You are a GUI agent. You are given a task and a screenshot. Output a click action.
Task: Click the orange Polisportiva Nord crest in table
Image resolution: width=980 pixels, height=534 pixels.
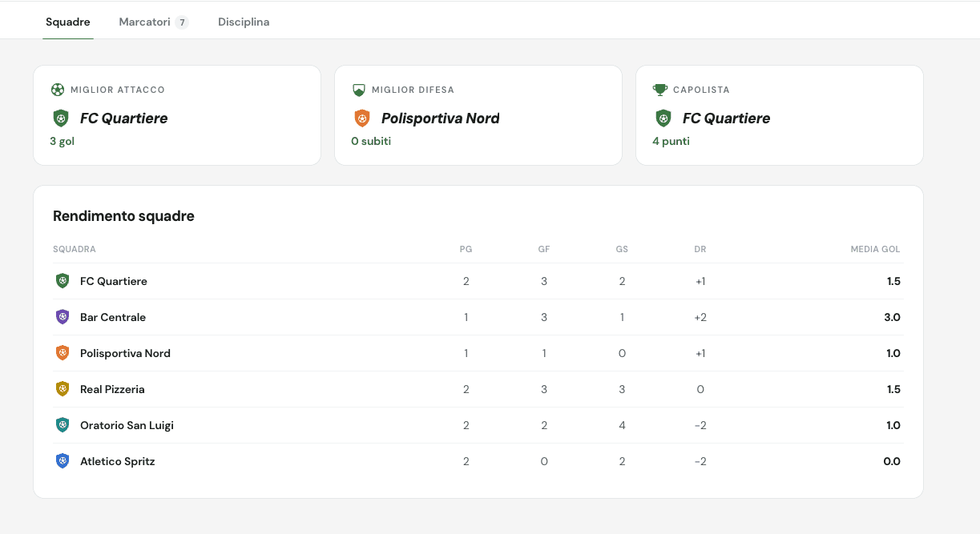click(x=63, y=353)
